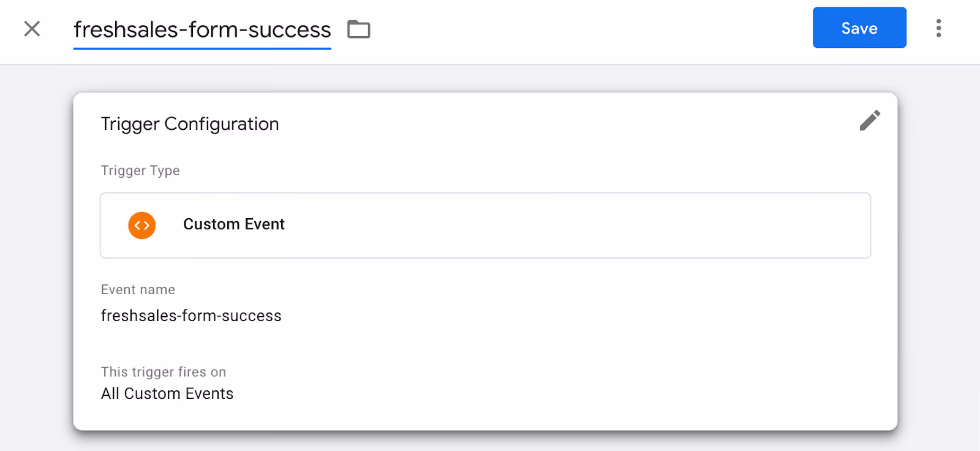The width and height of the screenshot is (980, 451).
Task: Edit Trigger Configuration with the pencil icon
Action: click(870, 121)
